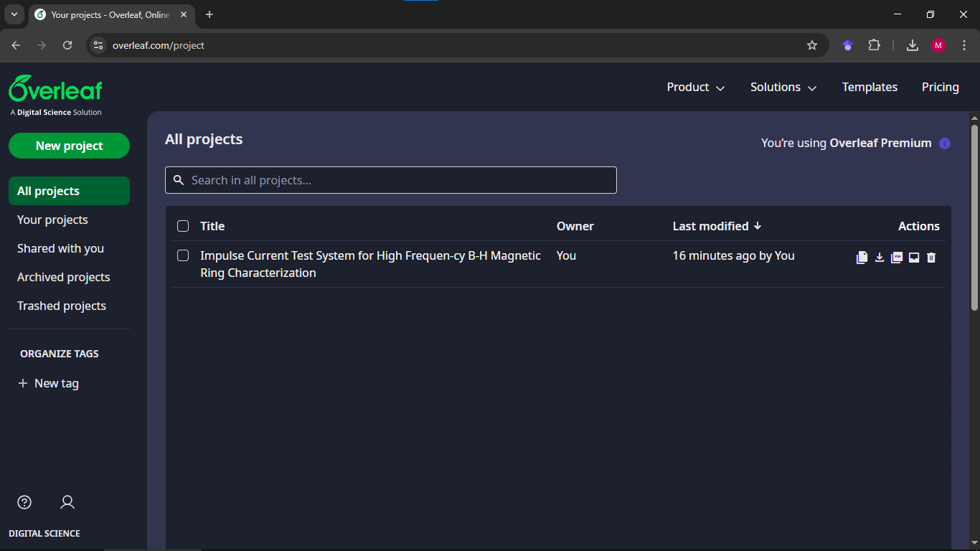The height and width of the screenshot is (551, 980).
Task: Open the Account user icon in sidebar
Action: pyautogui.click(x=67, y=502)
